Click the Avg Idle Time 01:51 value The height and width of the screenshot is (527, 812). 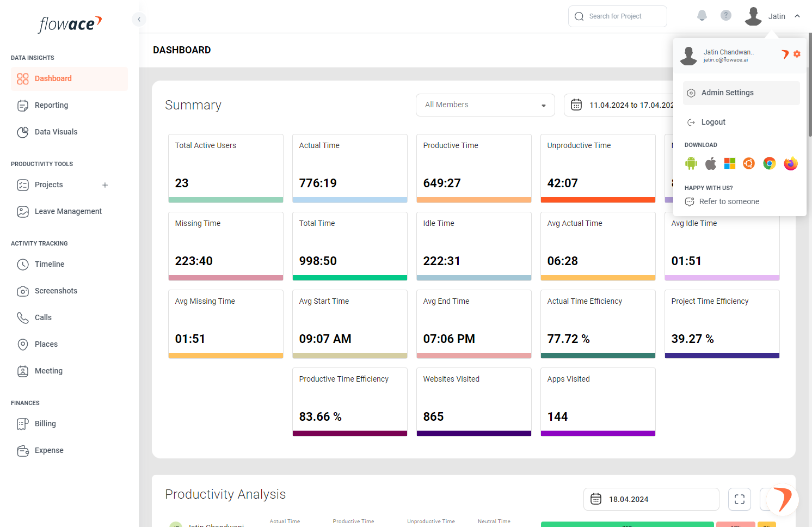coord(686,261)
